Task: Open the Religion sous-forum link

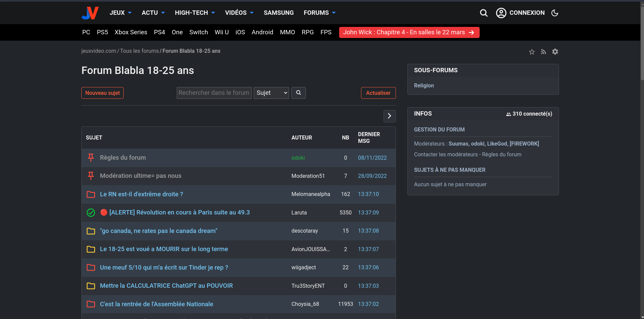Action: [x=424, y=86]
